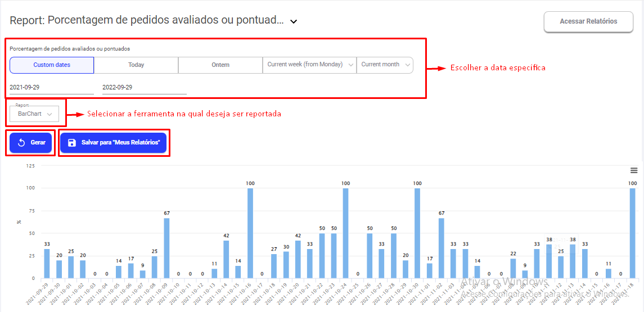Screen dimensions: 644x312
Task: Click the refresh icon on Gerar
Action: [21, 143]
